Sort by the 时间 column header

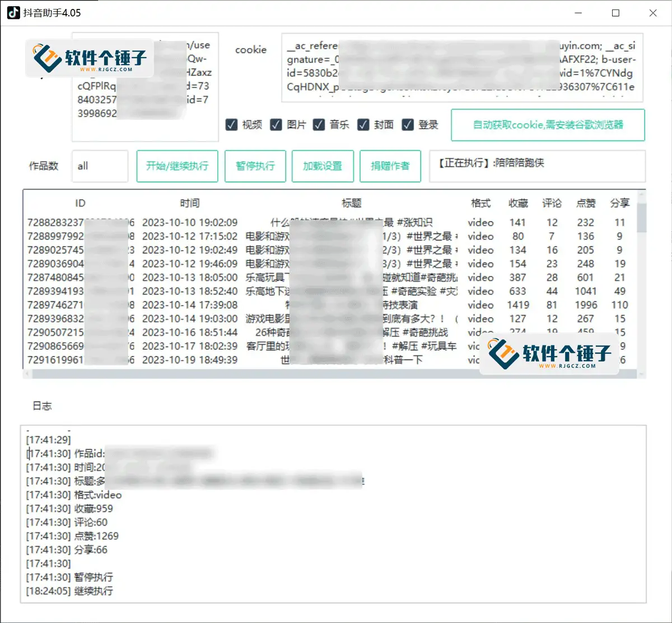click(190, 203)
